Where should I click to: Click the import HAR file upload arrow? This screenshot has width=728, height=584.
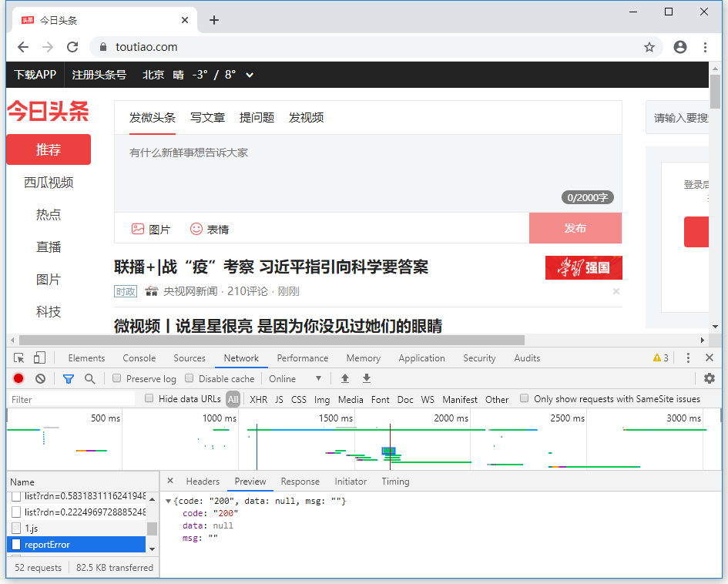point(345,378)
